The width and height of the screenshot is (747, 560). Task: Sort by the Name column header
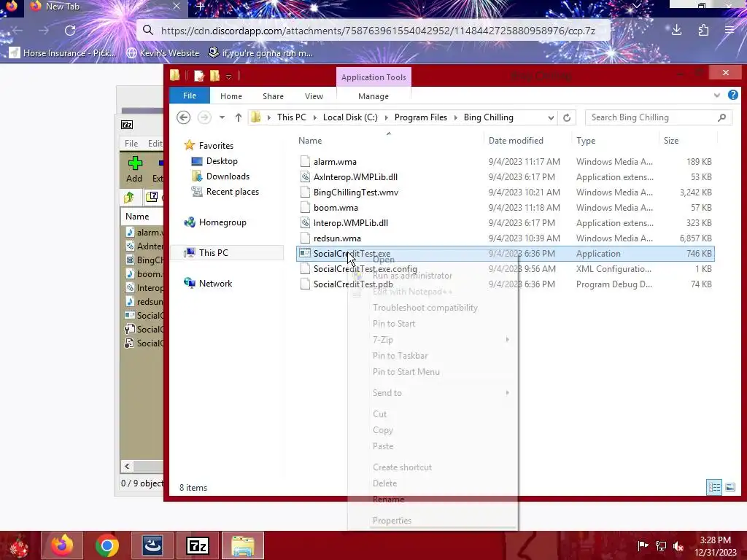point(309,141)
